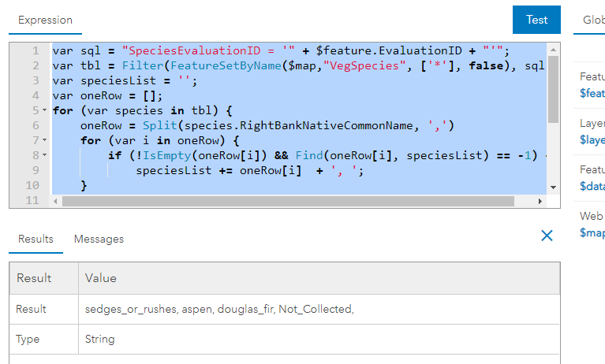Screen dimensions: 605x364
Task: Switch to the Expression tab
Action: point(45,20)
